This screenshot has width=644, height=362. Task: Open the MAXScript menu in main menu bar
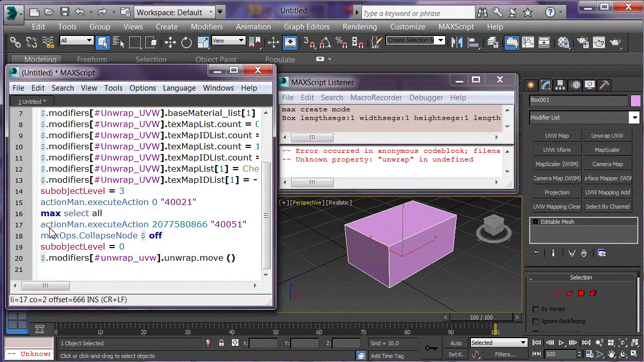(456, 27)
